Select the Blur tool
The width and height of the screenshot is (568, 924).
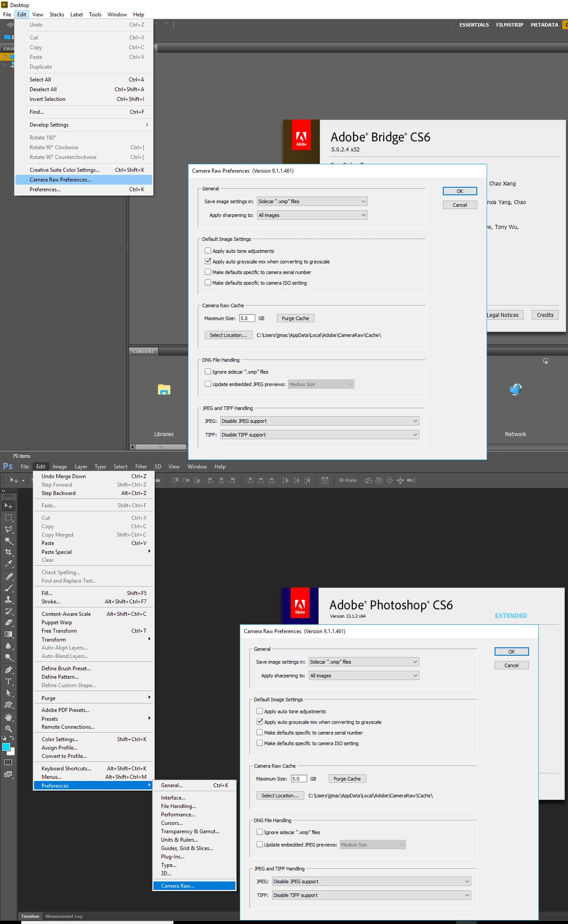pyautogui.click(x=8, y=646)
